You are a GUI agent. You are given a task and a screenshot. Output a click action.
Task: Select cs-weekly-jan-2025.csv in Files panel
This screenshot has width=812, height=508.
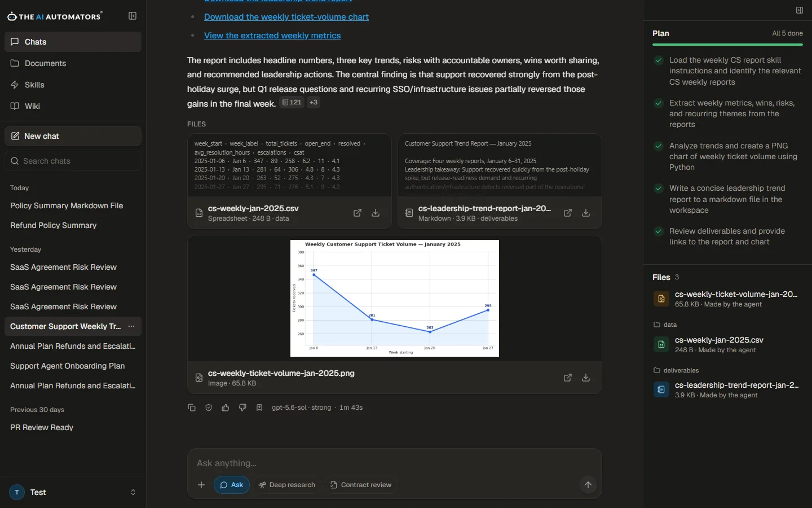point(727,344)
